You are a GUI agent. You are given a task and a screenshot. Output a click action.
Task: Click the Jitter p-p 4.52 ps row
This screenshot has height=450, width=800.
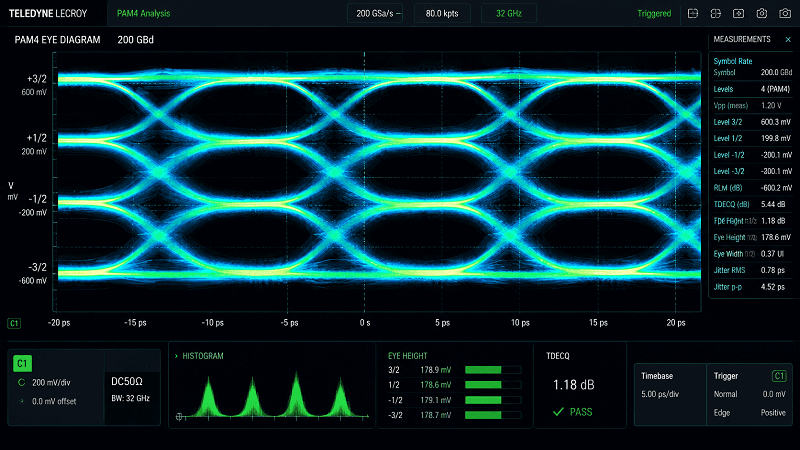click(x=752, y=287)
